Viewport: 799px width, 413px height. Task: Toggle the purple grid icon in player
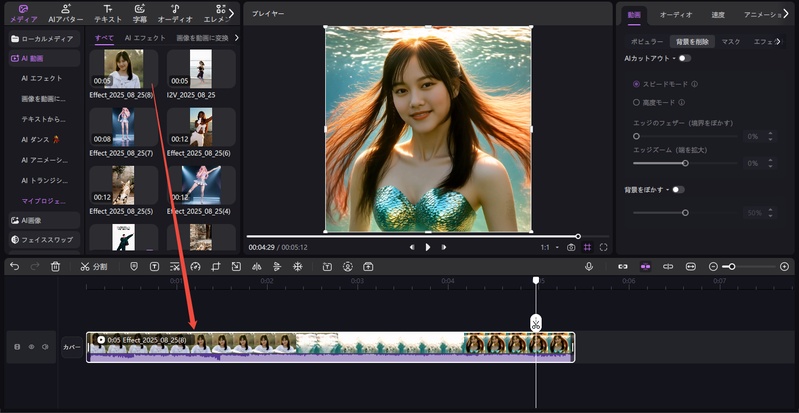point(588,247)
